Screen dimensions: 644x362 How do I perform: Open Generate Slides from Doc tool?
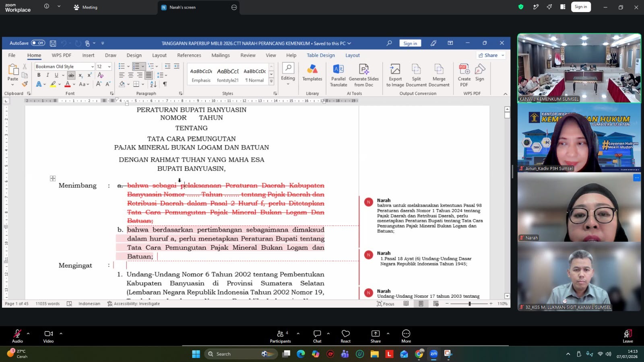coord(364,76)
